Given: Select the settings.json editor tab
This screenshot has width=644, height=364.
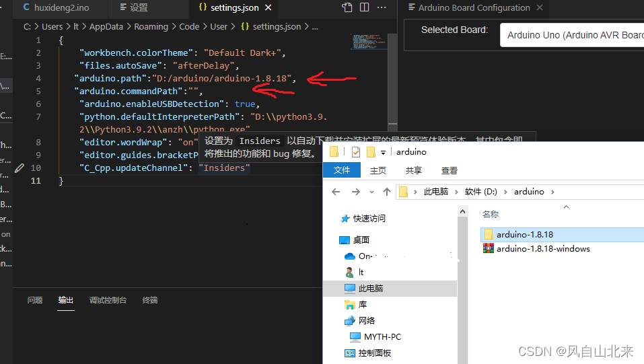Looking at the screenshot, I should [235, 8].
